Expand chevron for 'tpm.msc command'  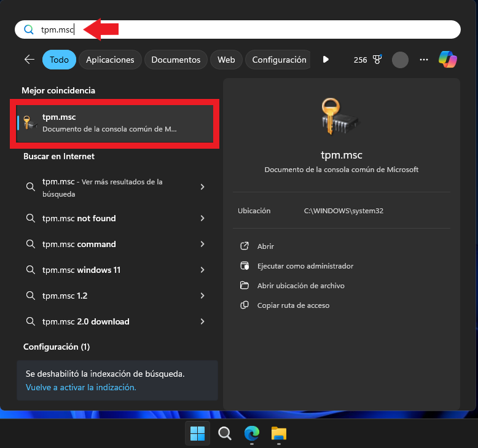click(x=202, y=244)
